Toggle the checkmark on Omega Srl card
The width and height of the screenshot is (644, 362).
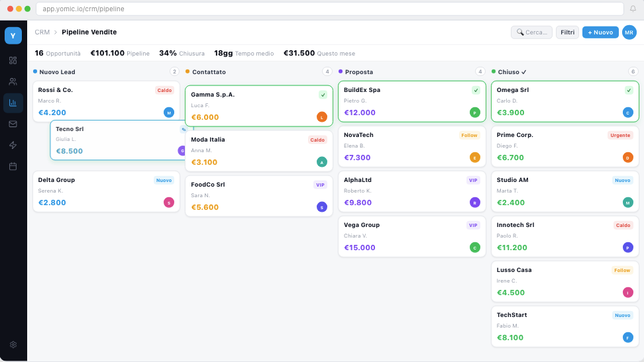click(x=629, y=90)
